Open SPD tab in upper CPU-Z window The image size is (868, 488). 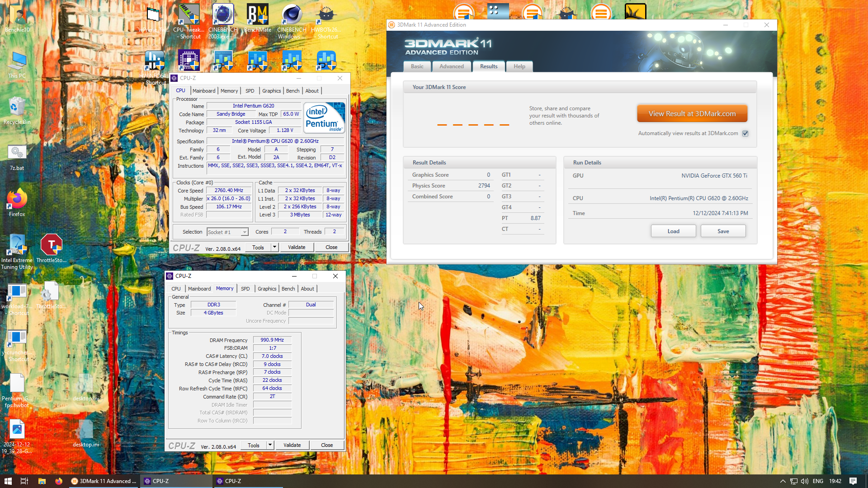(x=250, y=91)
